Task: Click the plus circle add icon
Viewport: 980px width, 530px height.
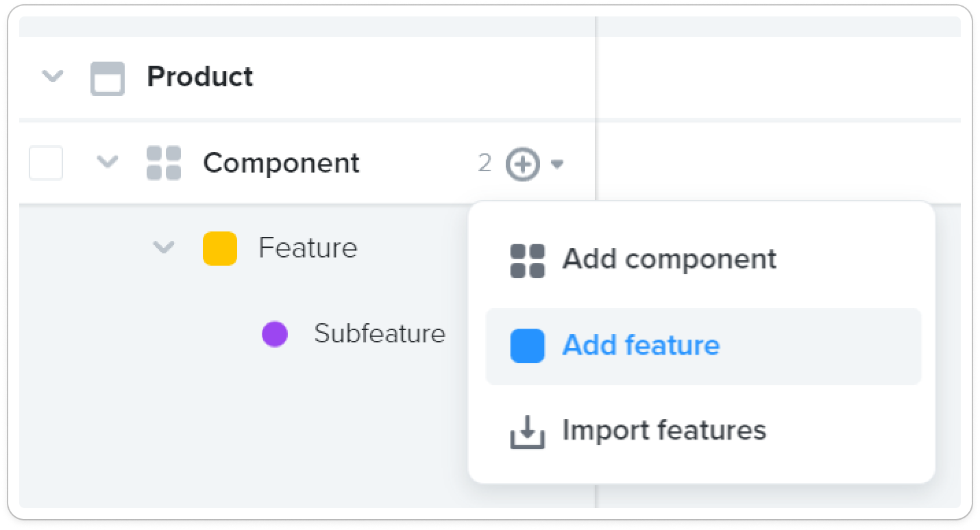Action: 523,164
